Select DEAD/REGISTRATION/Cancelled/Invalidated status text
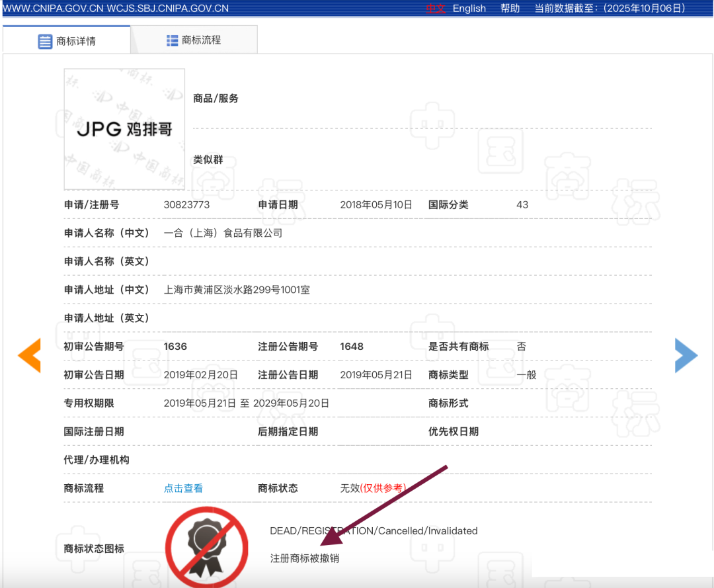Screen dimensions: 714x588 374,530
